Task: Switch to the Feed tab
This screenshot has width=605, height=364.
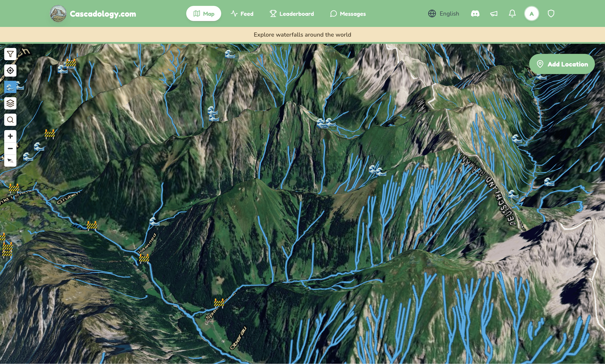Action: (x=242, y=14)
